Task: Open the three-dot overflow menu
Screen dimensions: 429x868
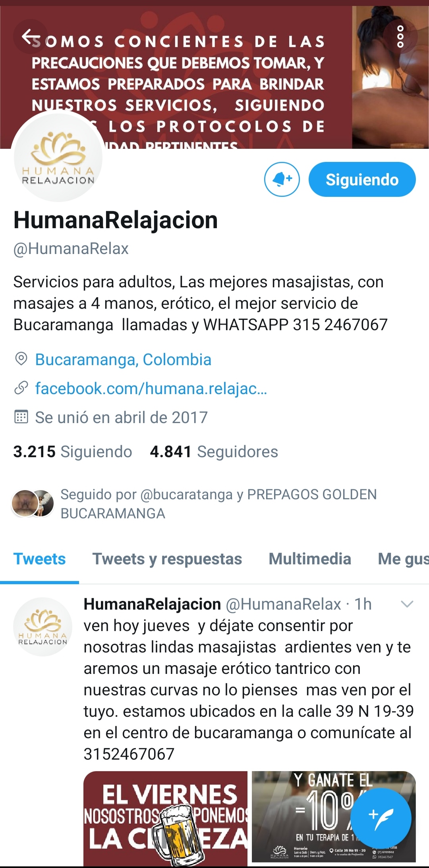Action: click(400, 37)
